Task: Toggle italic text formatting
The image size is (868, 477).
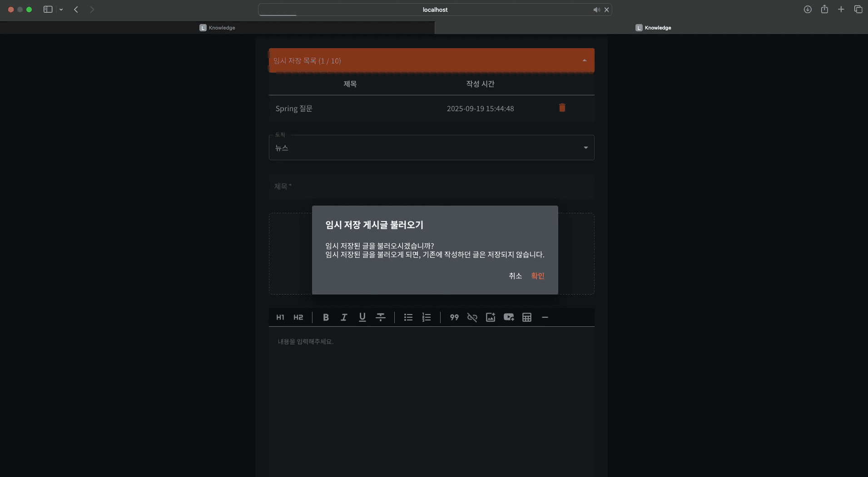Action: [x=344, y=317]
